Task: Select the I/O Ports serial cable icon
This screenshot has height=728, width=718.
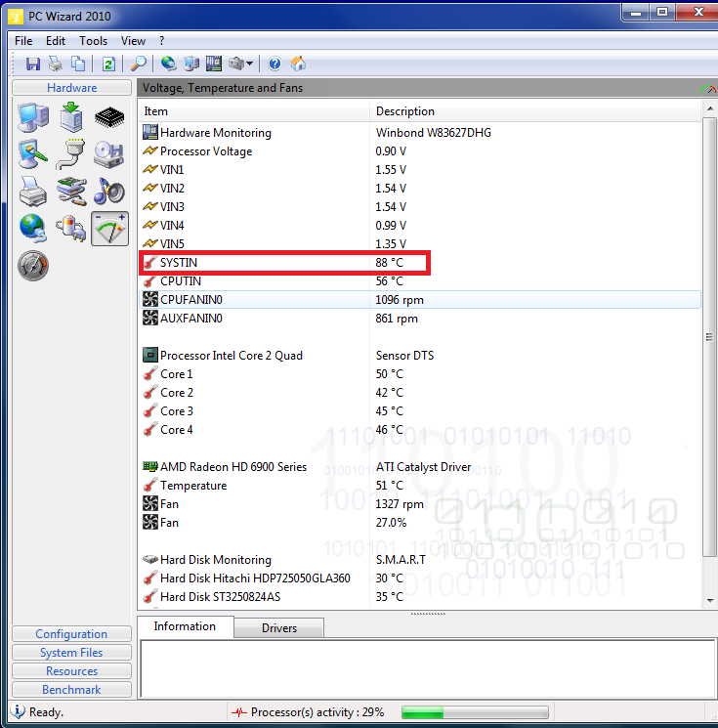Action: [71, 154]
